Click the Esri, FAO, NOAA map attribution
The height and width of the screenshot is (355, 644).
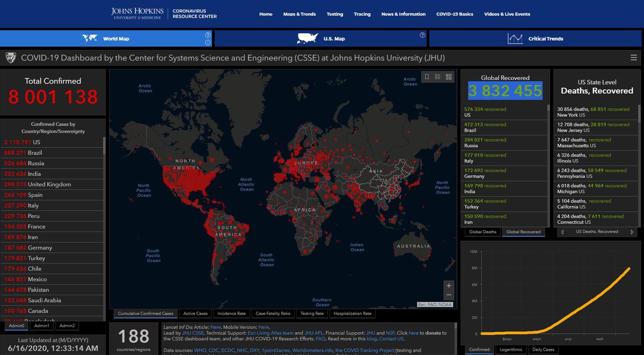point(435,305)
